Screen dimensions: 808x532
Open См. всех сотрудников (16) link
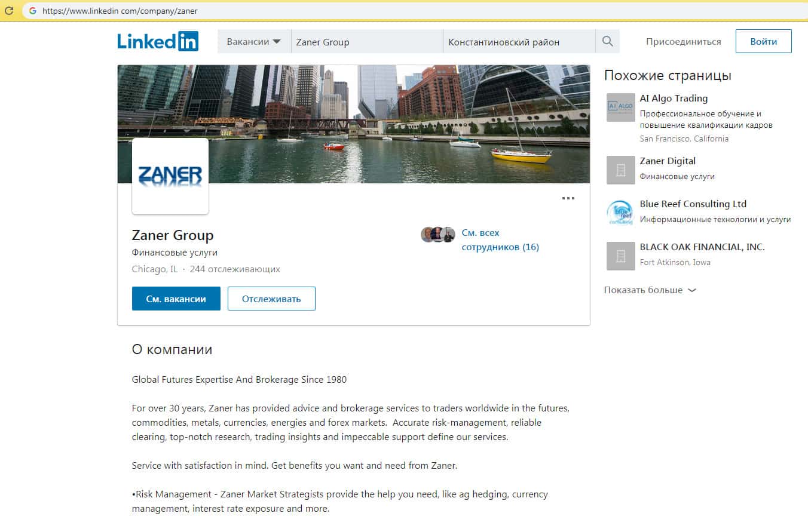point(500,240)
